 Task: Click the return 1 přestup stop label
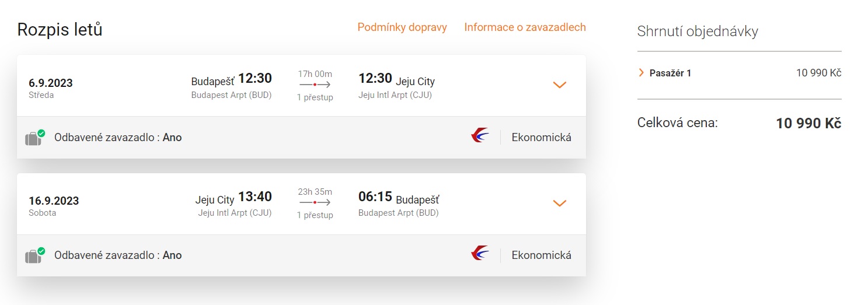point(315,215)
